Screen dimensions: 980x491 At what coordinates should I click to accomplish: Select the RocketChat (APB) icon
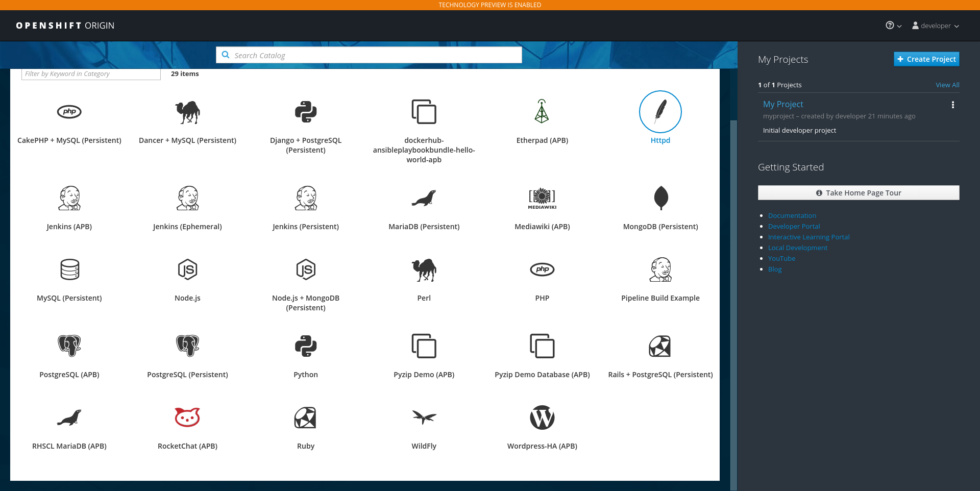(187, 418)
